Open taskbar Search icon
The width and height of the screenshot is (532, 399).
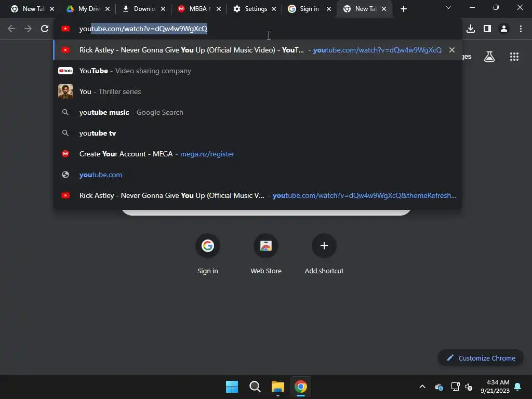[255, 387]
